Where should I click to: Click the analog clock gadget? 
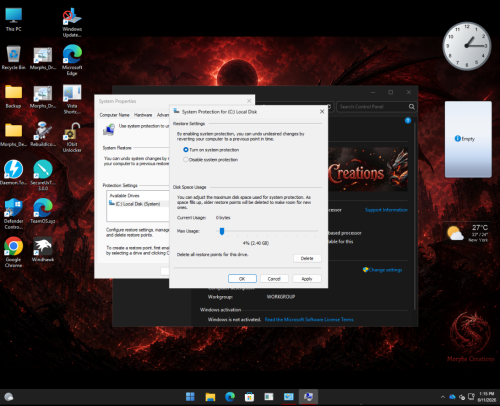pyautogui.click(x=467, y=46)
